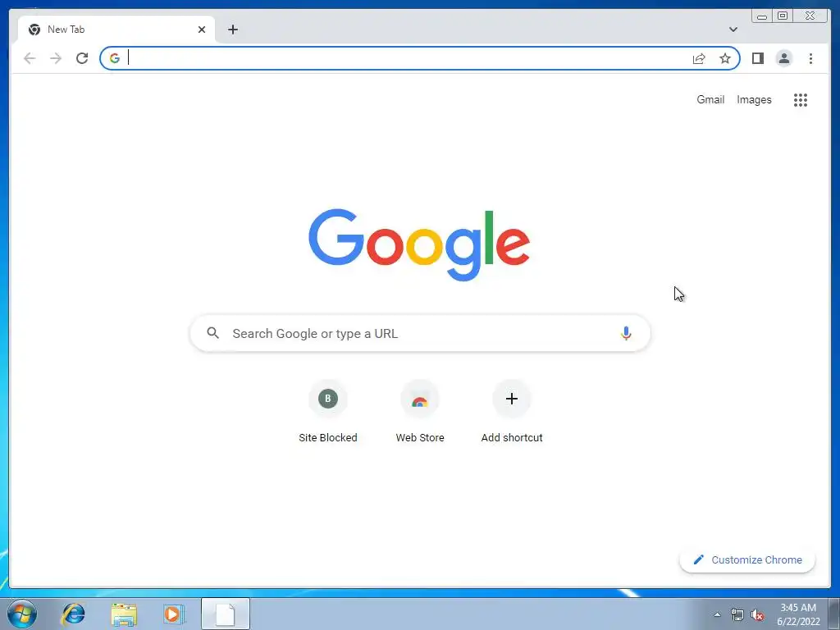
Task: Open Windows Explorer from taskbar
Action: pyautogui.click(x=124, y=614)
